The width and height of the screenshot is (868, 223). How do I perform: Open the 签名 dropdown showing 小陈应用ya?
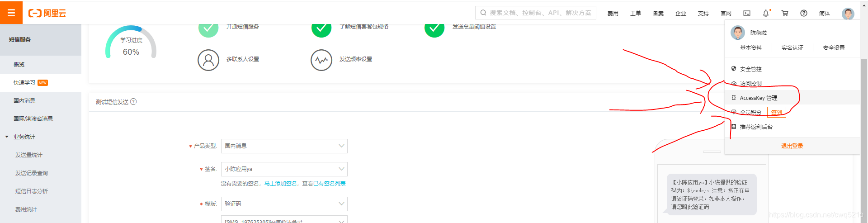tap(284, 169)
